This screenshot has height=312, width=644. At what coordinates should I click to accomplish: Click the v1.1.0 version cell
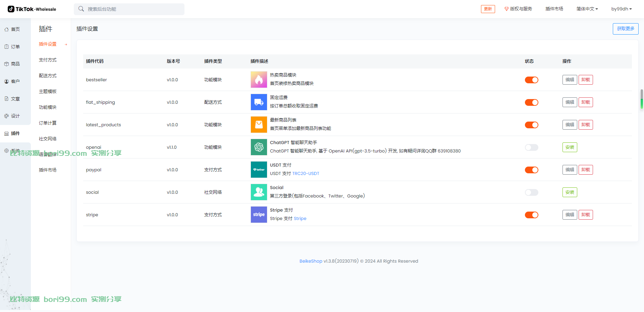click(172, 147)
